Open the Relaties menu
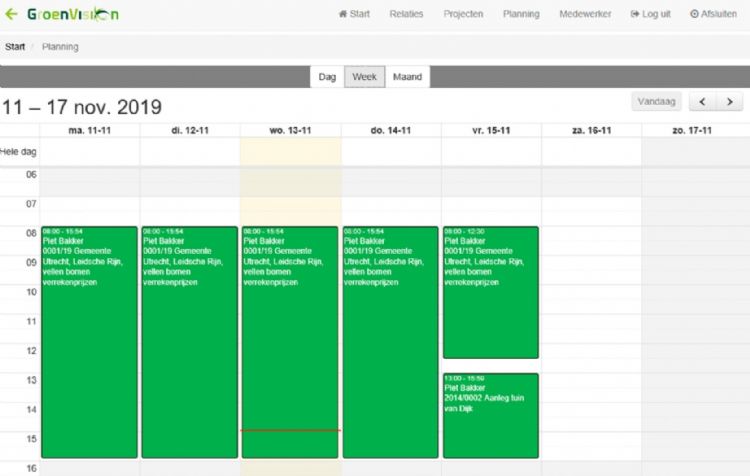Screen dimensions: 750x476 point(406,14)
